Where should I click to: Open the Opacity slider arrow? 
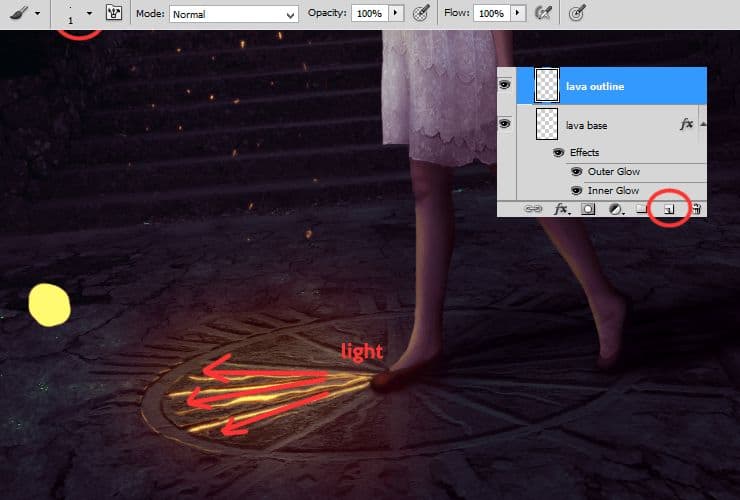(x=395, y=14)
